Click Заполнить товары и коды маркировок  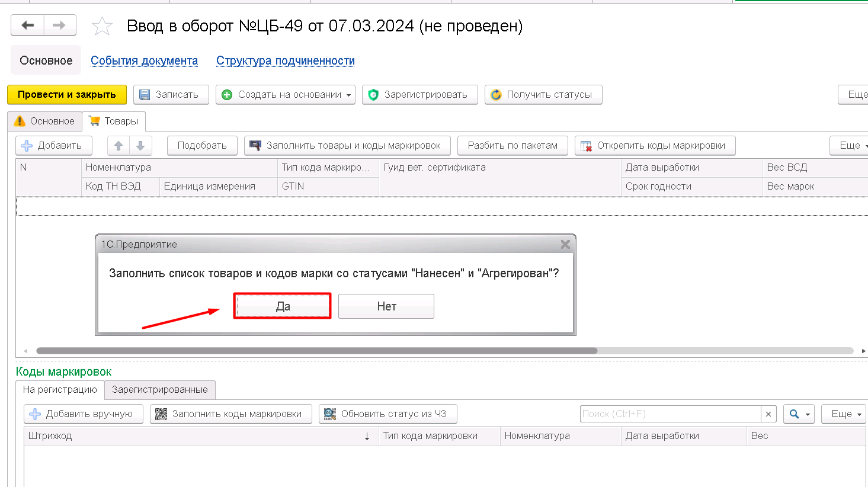click(x=347, y=146)
